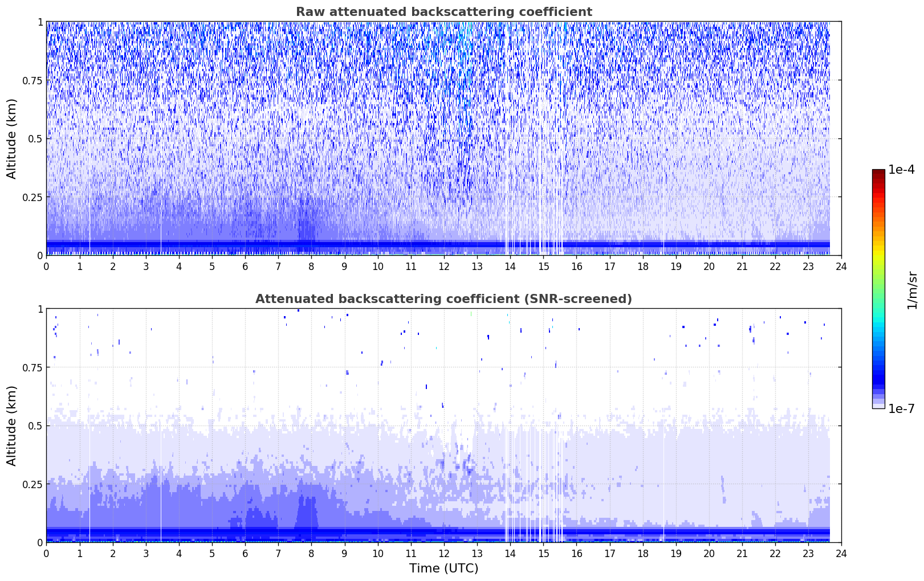Screen dimensions: 924x581
Task: Click the "0.5" altitude tick on the SNR-screened plot
Action: point(35,426)
